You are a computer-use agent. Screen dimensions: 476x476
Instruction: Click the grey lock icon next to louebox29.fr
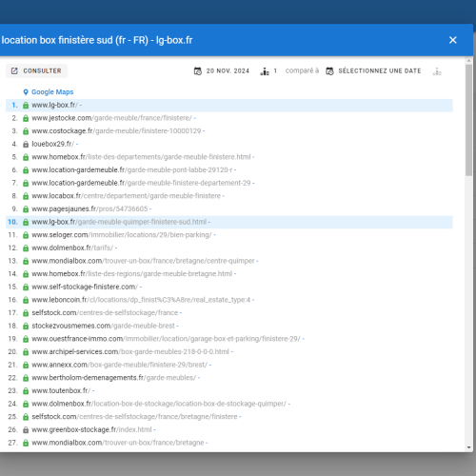click(x=26, y=144)
